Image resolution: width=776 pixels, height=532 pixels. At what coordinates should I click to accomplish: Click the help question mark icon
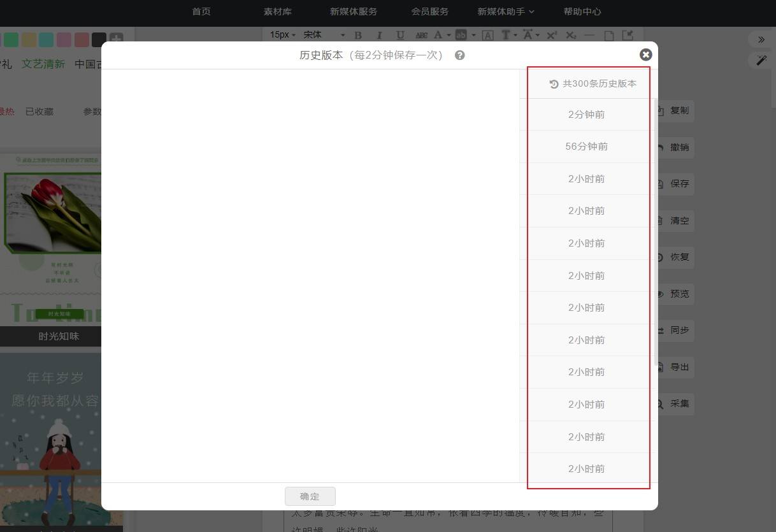point(460,55)
